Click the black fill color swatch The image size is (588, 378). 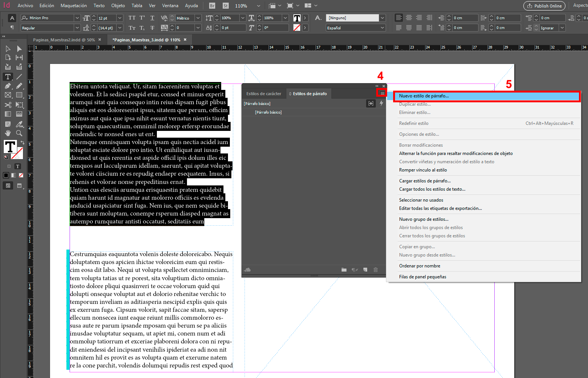pos(6,175)
